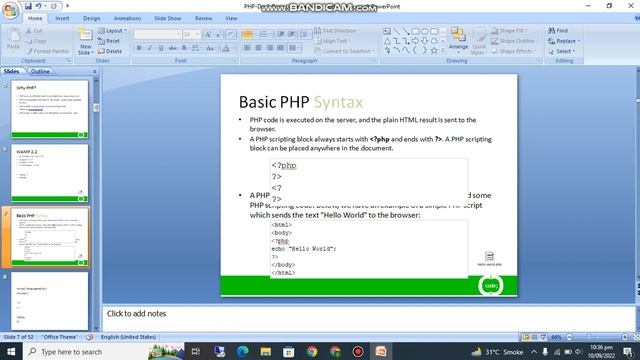The image size is (640, 360).
Task: Reset the slide layout
Action: pyautogui.click(x=109, y=41)
